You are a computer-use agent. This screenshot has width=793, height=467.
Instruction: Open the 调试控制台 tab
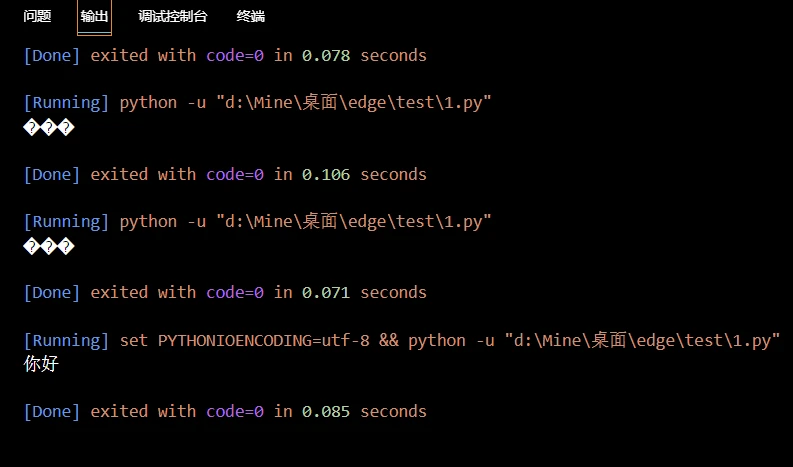(172, 16)
